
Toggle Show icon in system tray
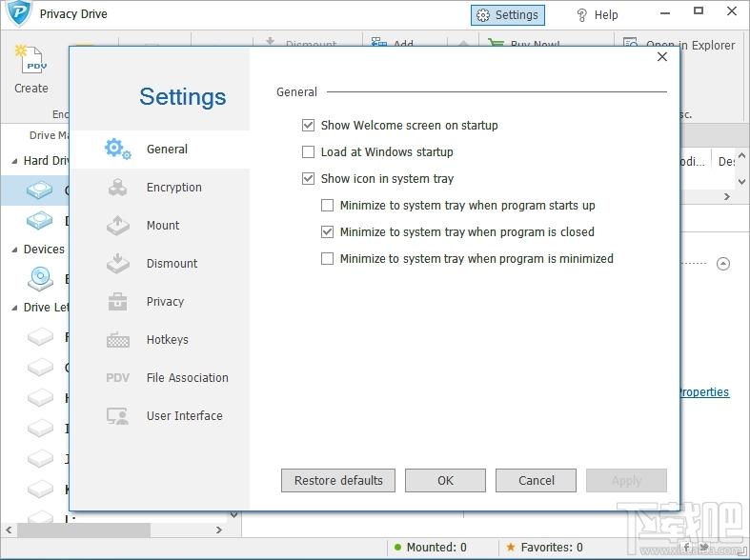click(x=309, y=179)
